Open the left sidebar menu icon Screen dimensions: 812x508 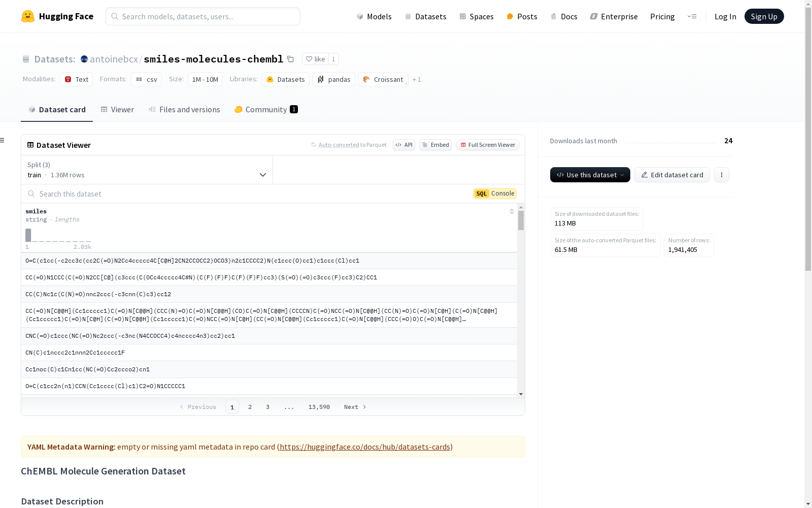click(x=3, y=140)
